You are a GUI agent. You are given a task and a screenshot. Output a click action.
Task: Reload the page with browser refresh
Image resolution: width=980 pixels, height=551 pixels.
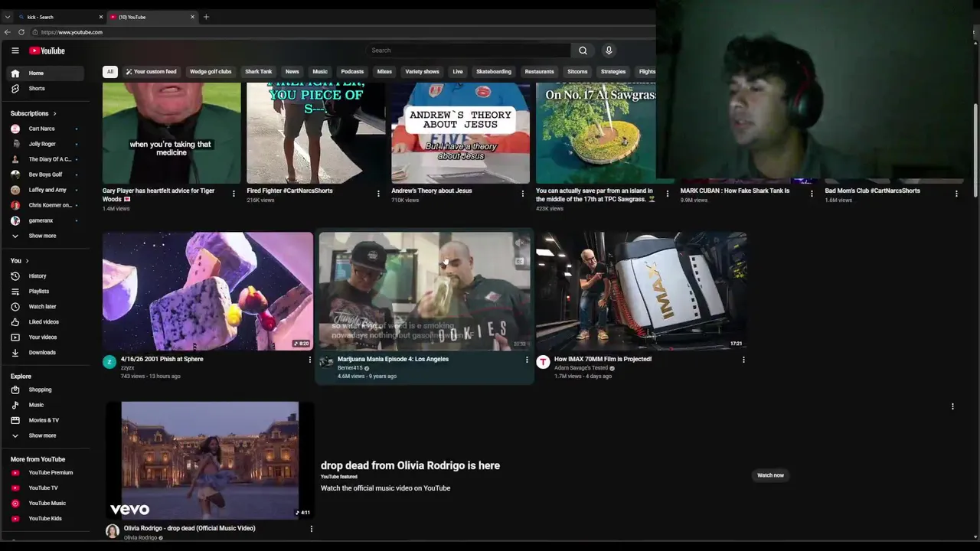[21, 32]
